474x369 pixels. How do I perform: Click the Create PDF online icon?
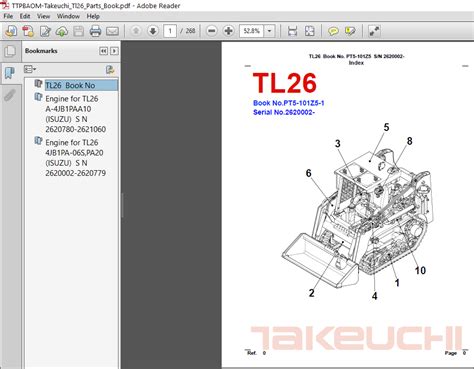28,31
